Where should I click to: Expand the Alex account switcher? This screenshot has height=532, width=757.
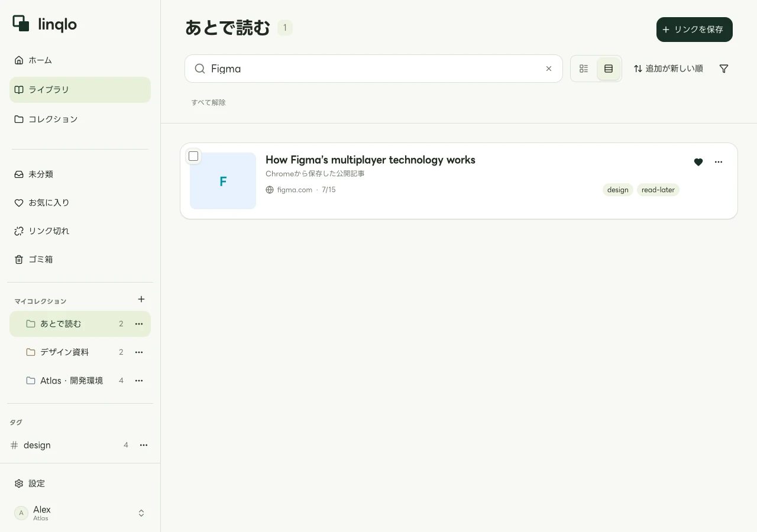[x=141, y=513]
